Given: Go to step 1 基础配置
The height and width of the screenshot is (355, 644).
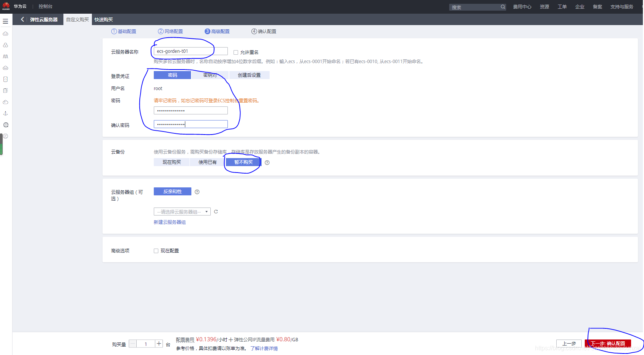Looking at the screenshot, I should pos(124,32).
